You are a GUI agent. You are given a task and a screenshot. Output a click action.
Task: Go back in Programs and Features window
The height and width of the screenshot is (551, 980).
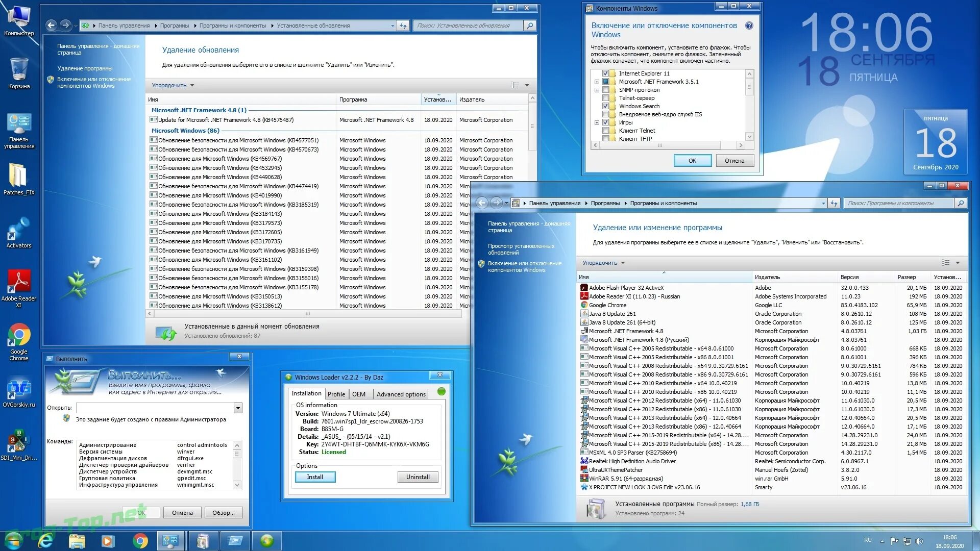[482, 203]
